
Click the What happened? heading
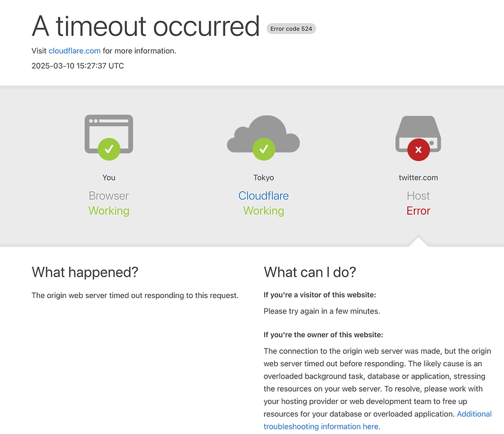pos(85,273)
